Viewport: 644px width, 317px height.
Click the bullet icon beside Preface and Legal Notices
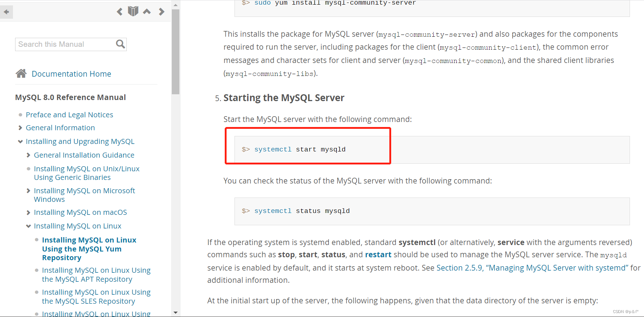[20, 114]
